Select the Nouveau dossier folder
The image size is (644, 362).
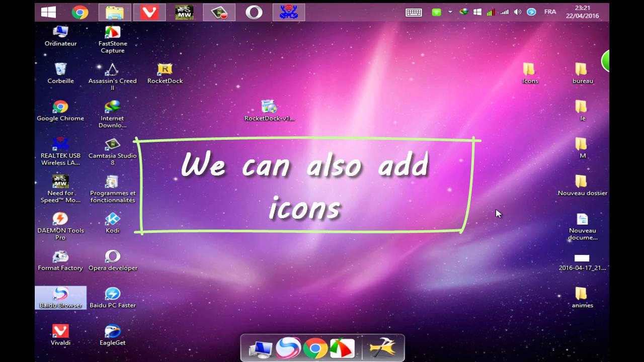coord(582,186)
